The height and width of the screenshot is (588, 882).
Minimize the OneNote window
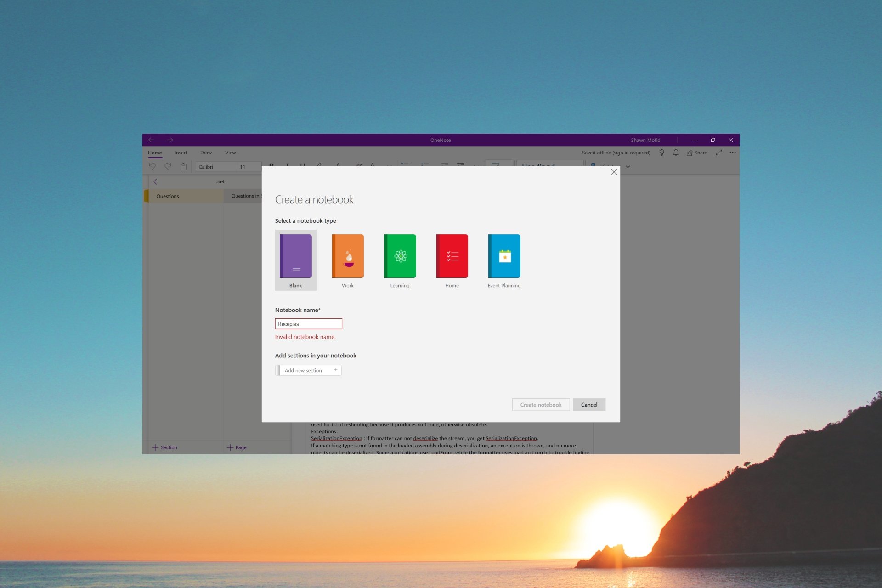(695, 140)
